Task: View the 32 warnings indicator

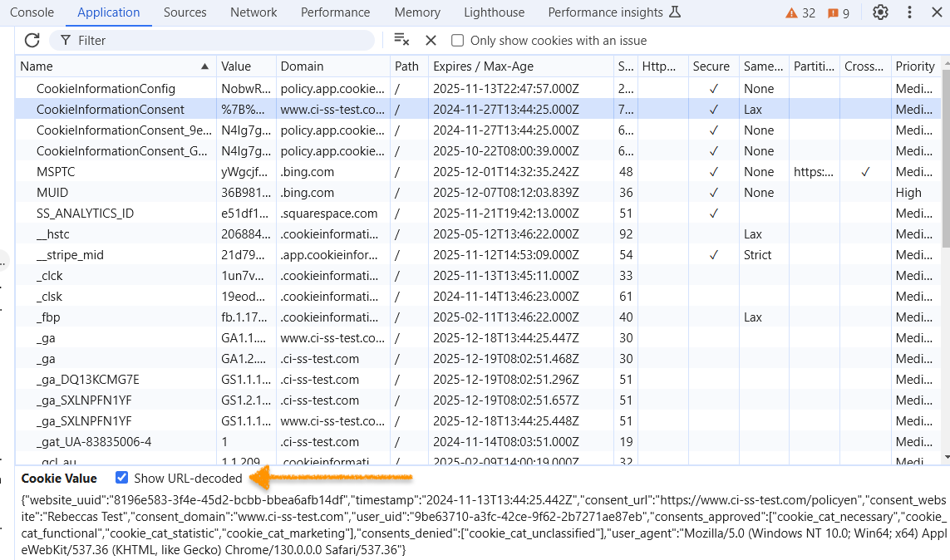Action: (x=799, y=12)
